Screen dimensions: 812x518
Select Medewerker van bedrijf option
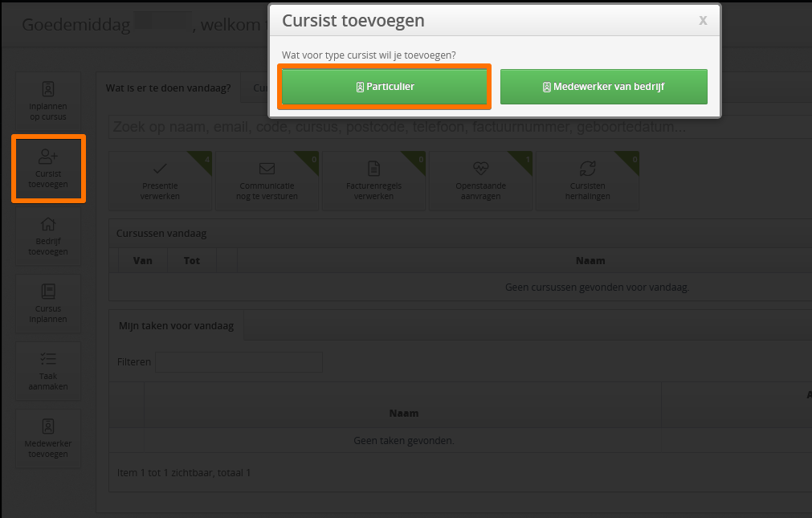pos(603,87)
